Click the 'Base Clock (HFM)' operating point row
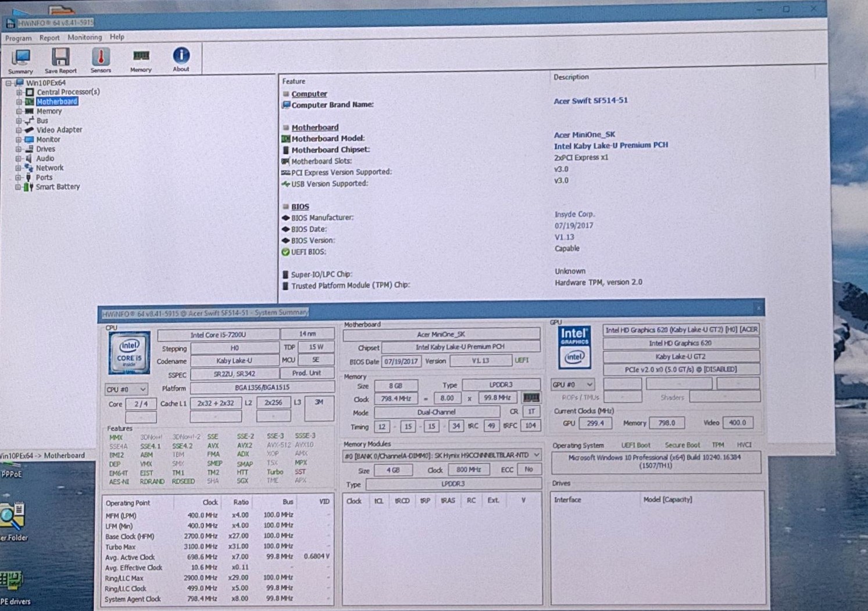Viewport: 868px width, 611px height. coord(217,536)
